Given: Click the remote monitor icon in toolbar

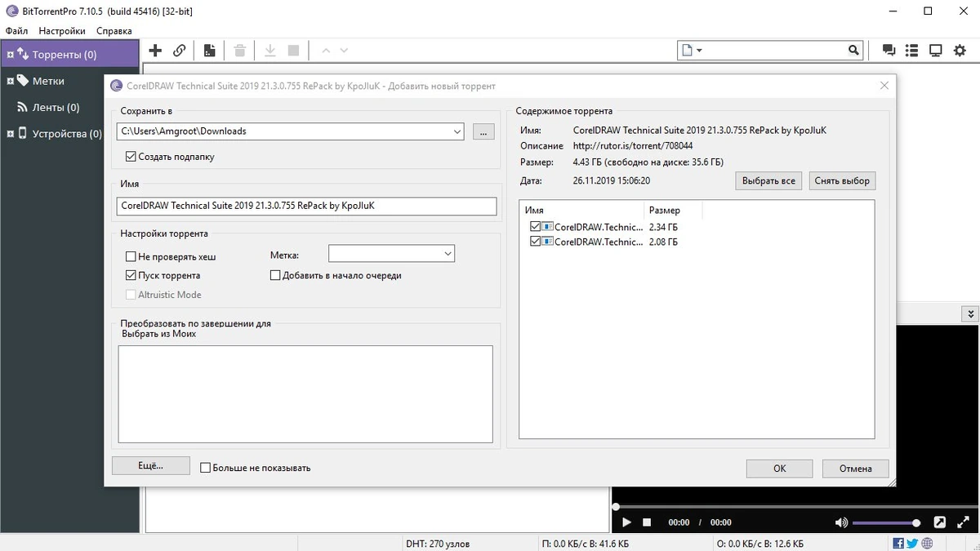Looking at the screenshot, I should (936, 51).
